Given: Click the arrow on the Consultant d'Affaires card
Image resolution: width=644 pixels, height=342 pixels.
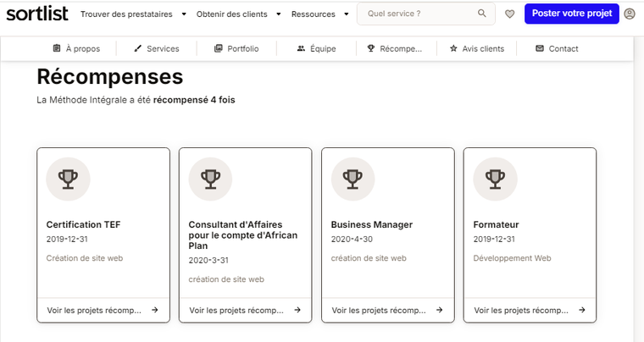Looking at the screenshot, I should [297, 310].
